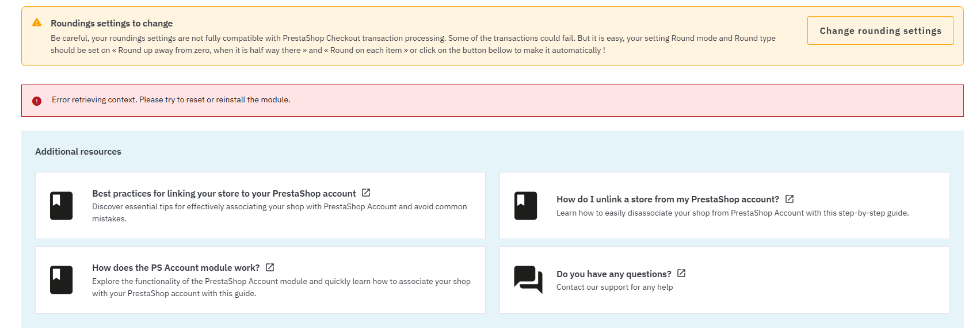Open external link icon after Do you have any questions
Image resolution: width=980 pixels, height=330 pixels.
click(681, 273)
